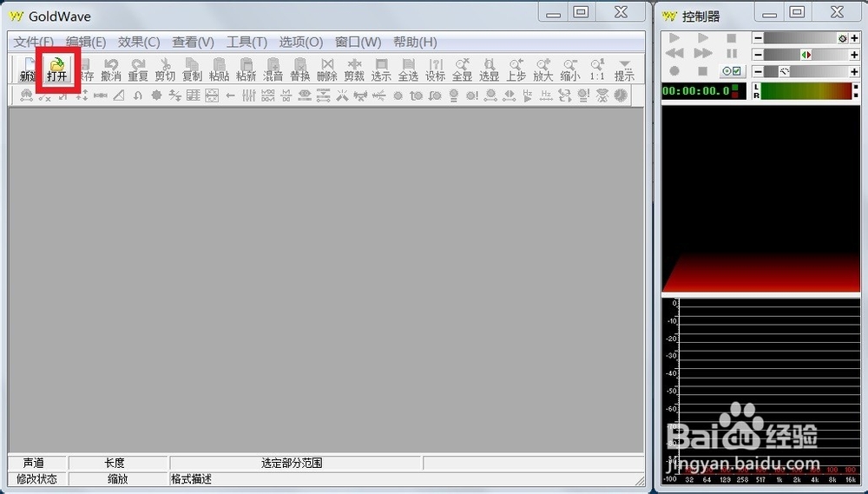Open the 文件(F) menu
The height and width of the screenshot is (494, 868).
(x=34, y=42)
